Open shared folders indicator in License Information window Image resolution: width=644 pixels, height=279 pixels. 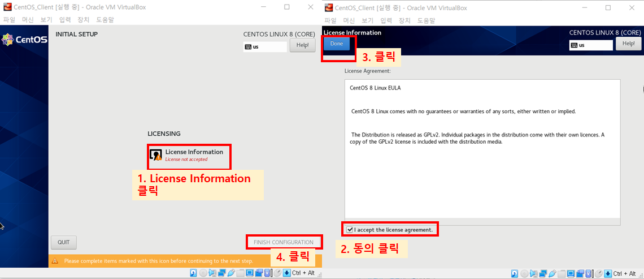click(x=562, y=274)
